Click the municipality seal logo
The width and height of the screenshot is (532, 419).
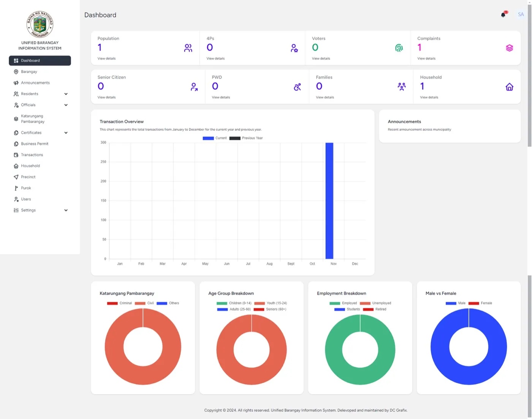tap(40, 24)
